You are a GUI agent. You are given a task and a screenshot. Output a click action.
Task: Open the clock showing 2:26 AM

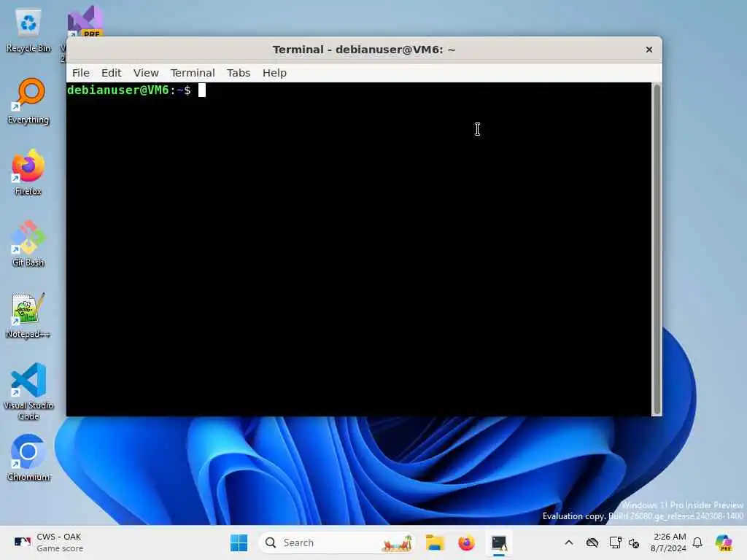click(669, 542)
